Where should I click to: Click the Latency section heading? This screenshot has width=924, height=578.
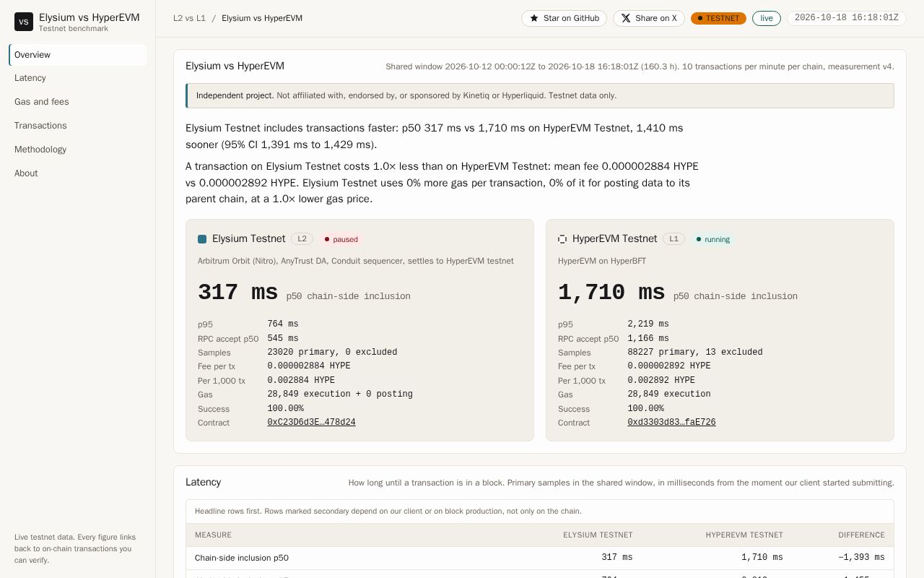pos(203,482)
